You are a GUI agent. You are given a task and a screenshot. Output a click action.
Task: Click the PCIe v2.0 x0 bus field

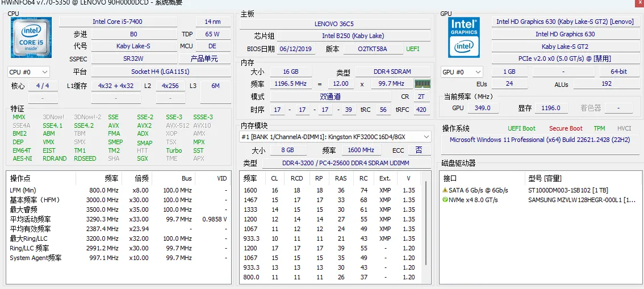pos(564,58)
